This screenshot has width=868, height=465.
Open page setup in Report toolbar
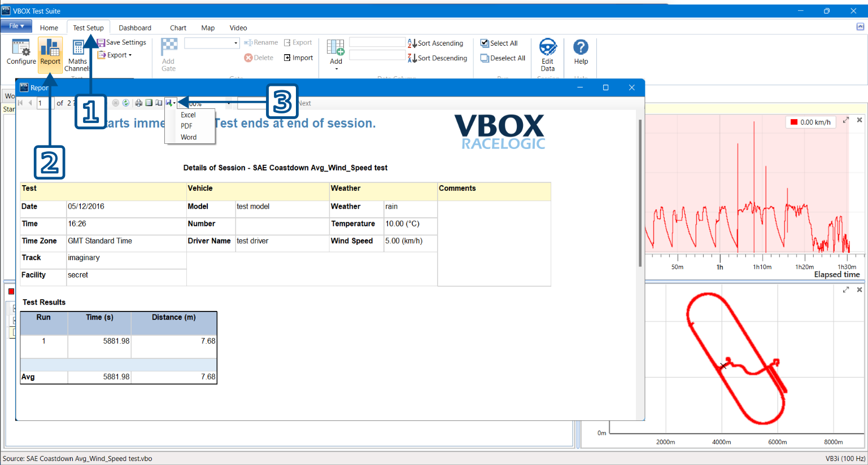pyautogui.click(x=159, y=103)
